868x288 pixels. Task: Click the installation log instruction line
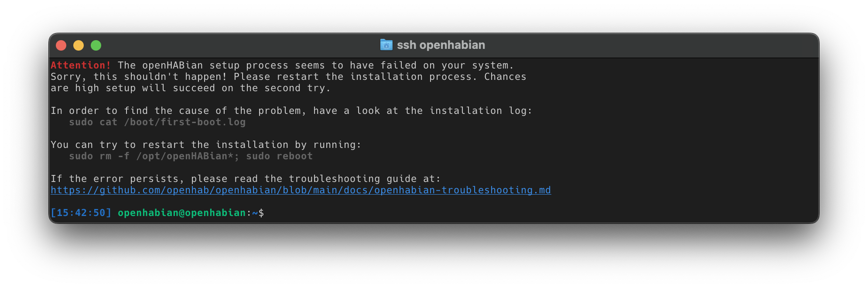[x=291, y=110]
